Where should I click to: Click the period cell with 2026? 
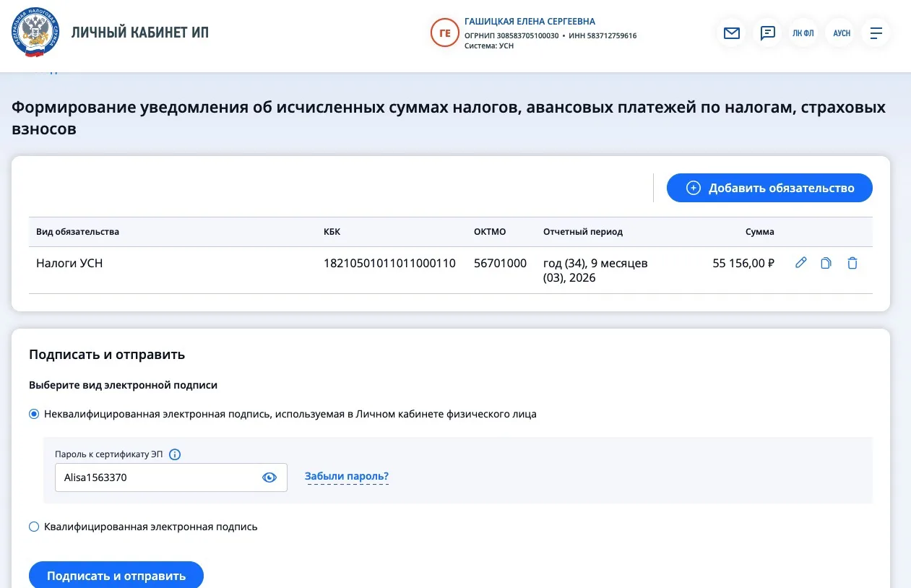(x=595, y=270)
